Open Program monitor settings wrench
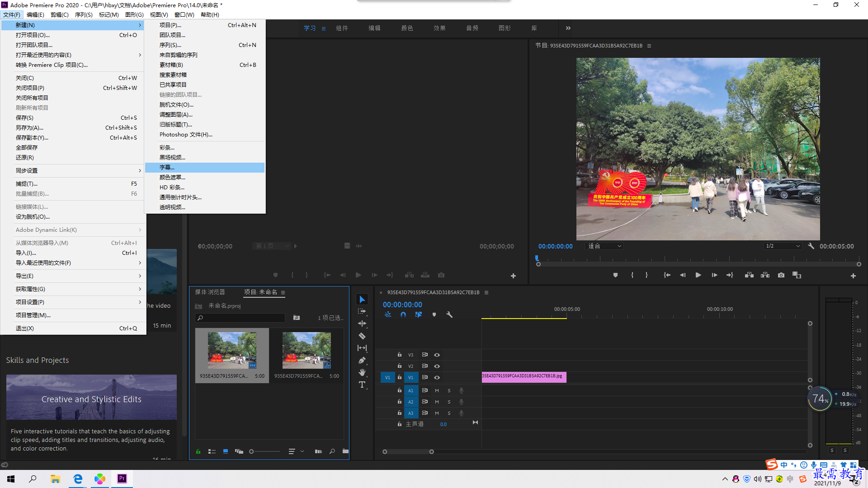The width and height of the screenshot is (868, 488). point(811,246)
